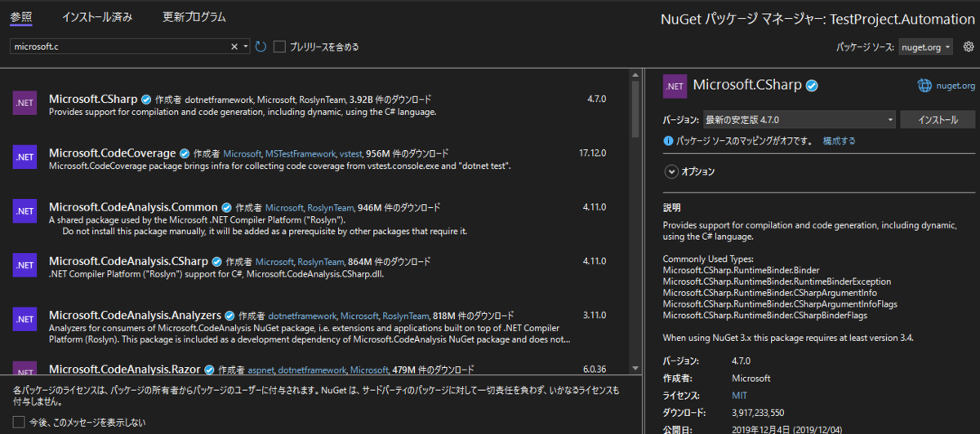The width and height of the screenshot is (980, 434).
Task: Click verified badge next to Microsoft.CodeAnalysis.Razor
Action: coord(209,370)
